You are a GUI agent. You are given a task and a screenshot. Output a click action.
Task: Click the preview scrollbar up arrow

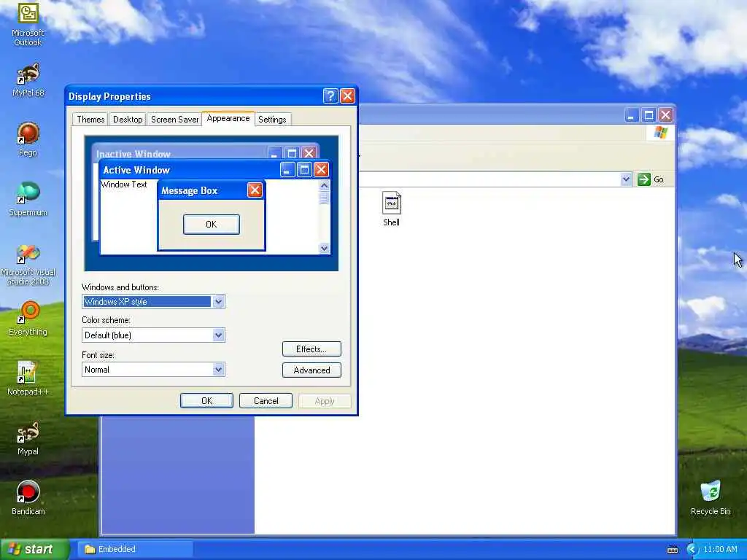325,185
